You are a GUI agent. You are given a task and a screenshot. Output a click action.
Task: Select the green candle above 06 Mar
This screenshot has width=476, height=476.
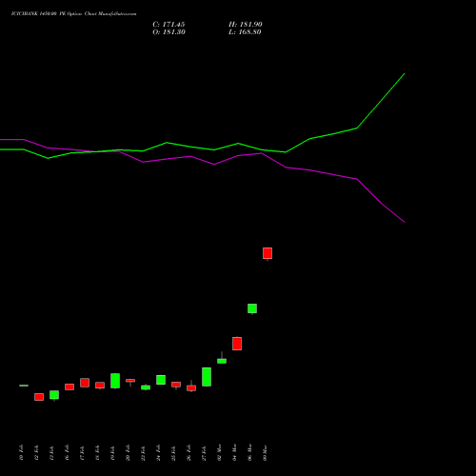252,308
